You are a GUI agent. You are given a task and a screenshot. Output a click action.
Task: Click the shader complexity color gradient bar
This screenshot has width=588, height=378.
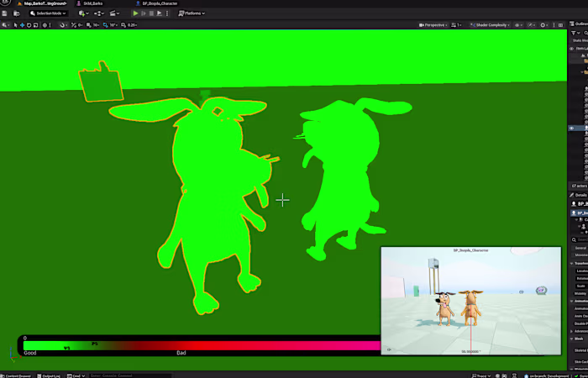[x=202, y=344]
